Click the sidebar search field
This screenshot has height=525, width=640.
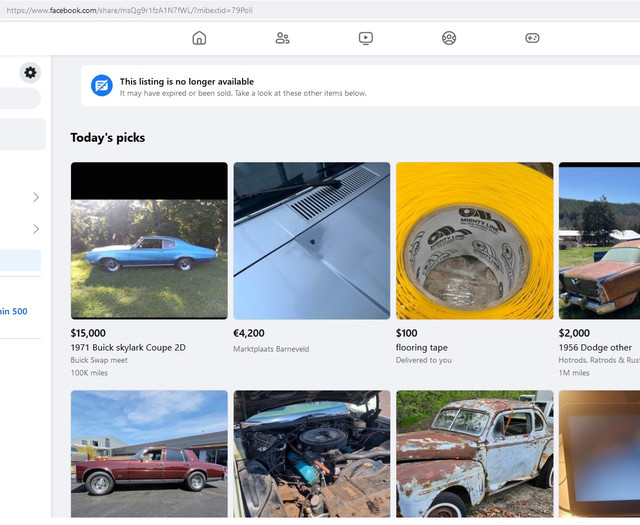tap(20, 98)
